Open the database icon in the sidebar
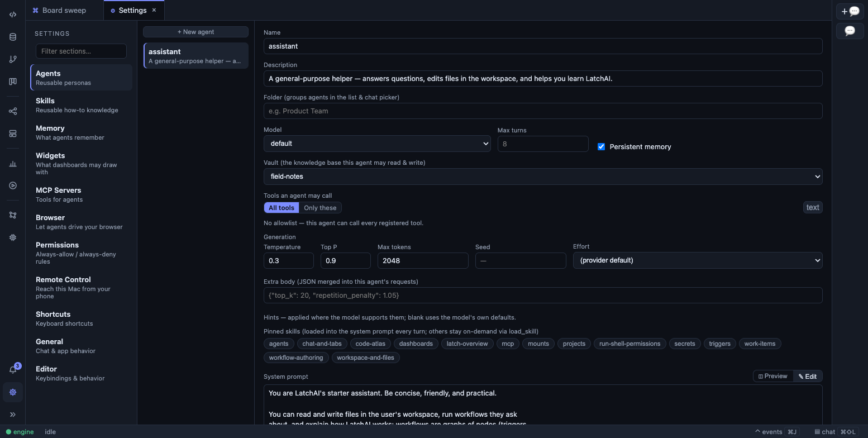The width and height of the screenshot is (868, 438). click(x=13, y=37)
